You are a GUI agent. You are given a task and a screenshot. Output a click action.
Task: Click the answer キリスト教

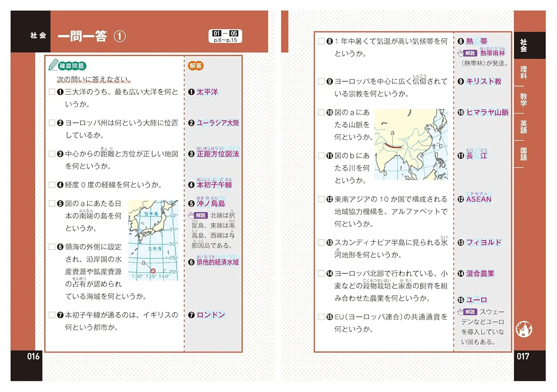[x=484, y=81]
